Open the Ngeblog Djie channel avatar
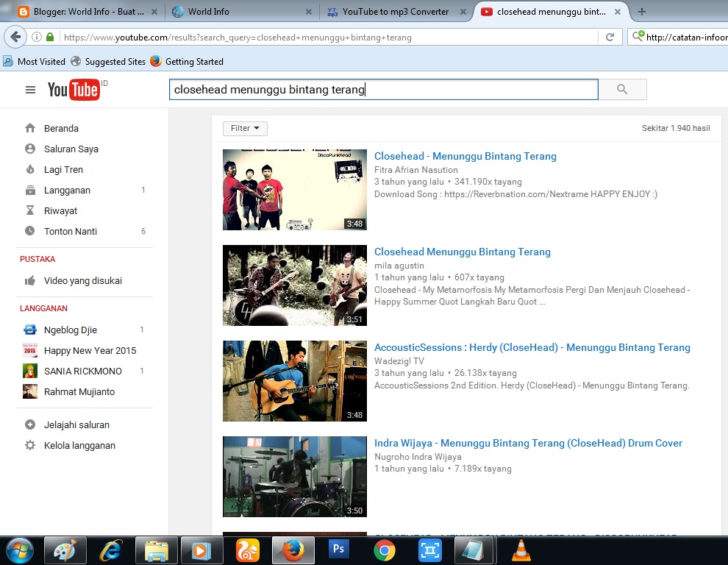Viewport: 728px width, 565px height. coord(30,330)
